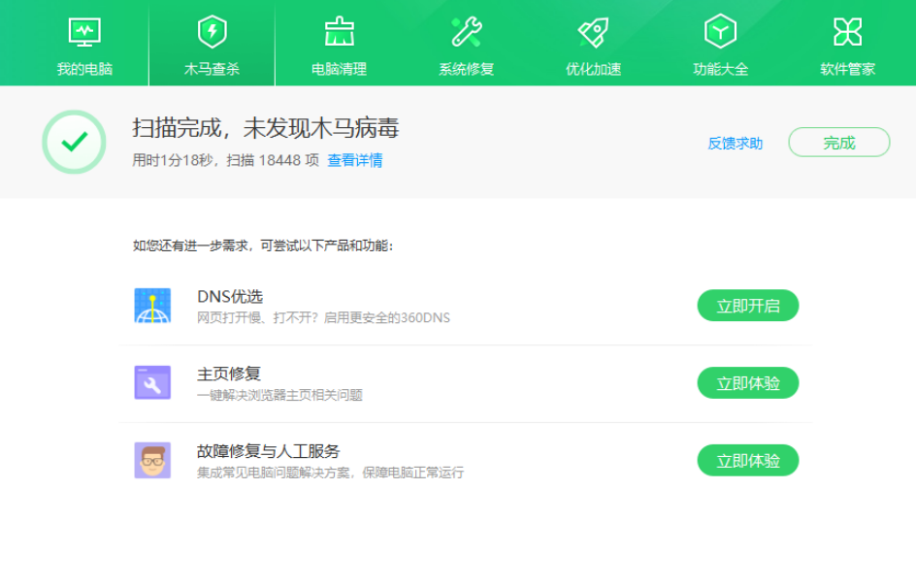Click the 主页修复 title text
This screenshot has height=588, width=916.
pyautogui.click(x=229, y=374)
